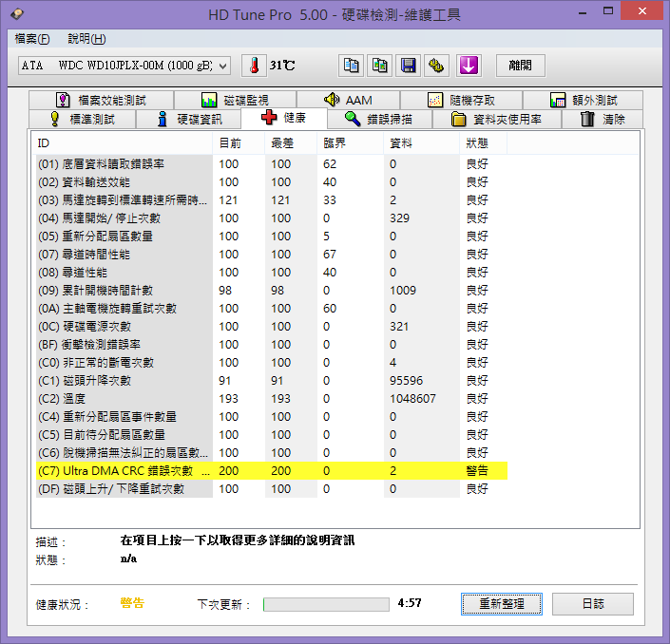Click the next update progress bar
This screenshot has width=670, height=644.
pos(327,604)
